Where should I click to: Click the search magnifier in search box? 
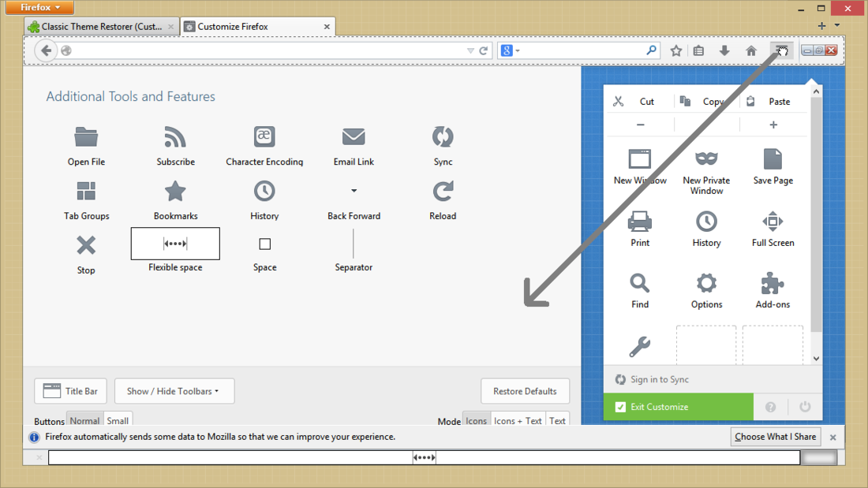pos(652,50)
